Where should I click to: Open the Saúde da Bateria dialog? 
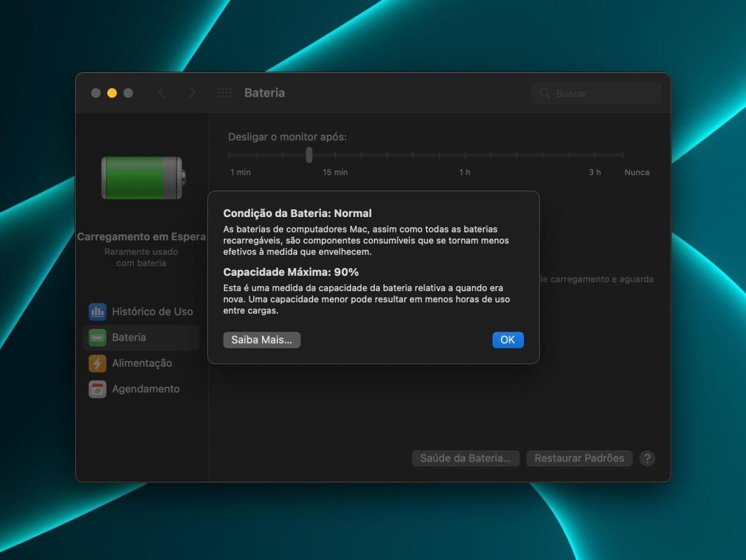click(x=465, y=458)
